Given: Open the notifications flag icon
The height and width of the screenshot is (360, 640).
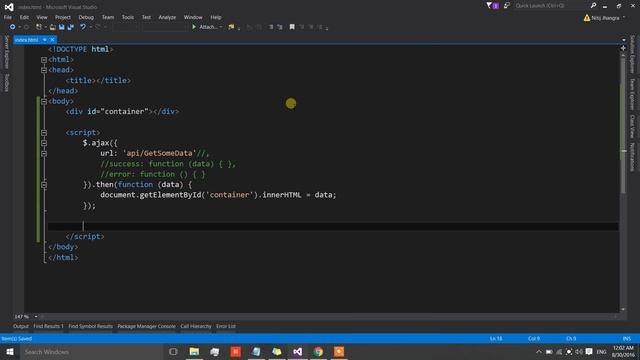Looking at the screenshot, I should point(489,6).
